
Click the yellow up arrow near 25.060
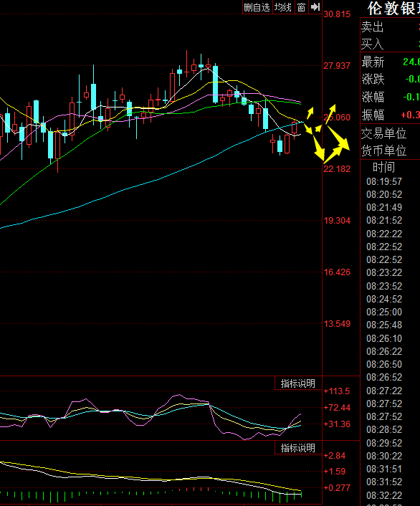(330, 114)
